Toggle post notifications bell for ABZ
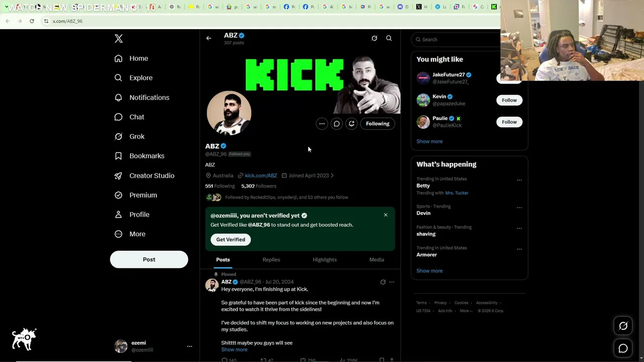Viewport: 644px width, 362px height. [352, 124]
